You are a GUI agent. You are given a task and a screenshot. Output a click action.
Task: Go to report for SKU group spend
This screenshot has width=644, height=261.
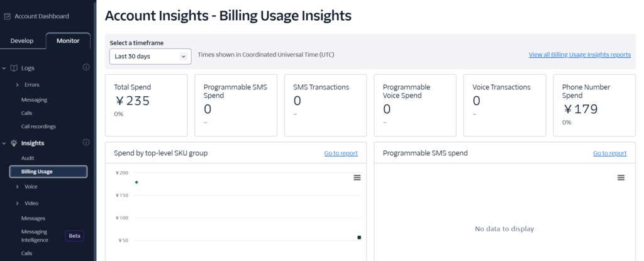click(341, 153)
